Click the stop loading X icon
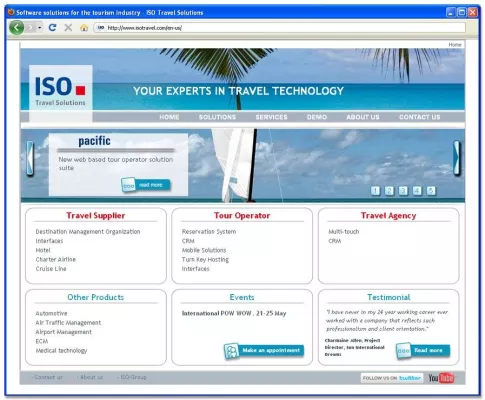This screenshot has height=400, width=485. 68,27
